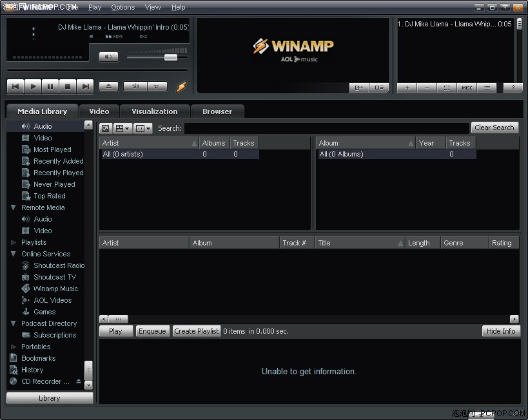Adjust the volume slider
The width and height of the screenshot is (528, 420).
tap(171, 57)
